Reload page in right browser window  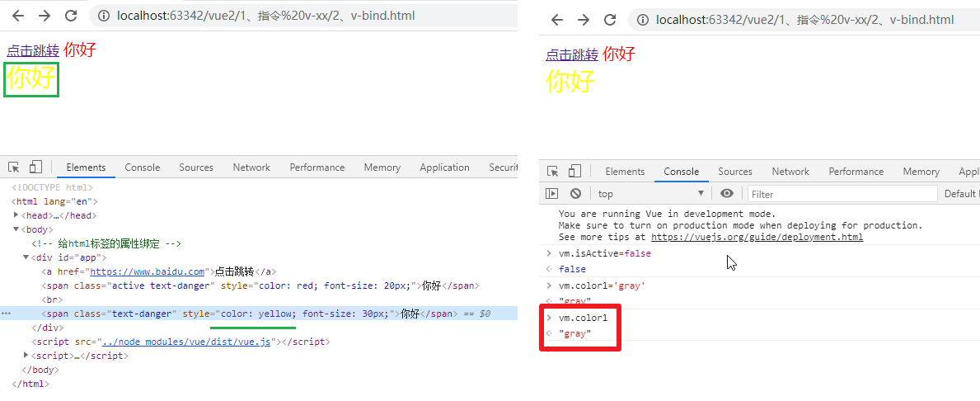[610, 20]
